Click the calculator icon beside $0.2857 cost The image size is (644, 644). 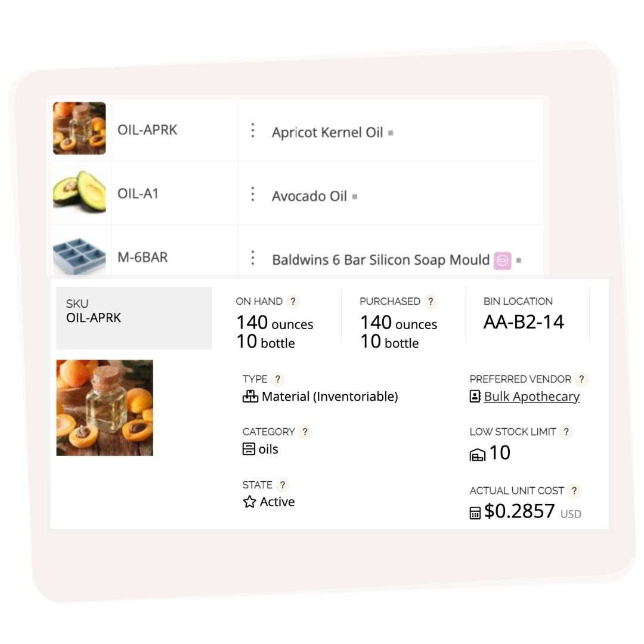[476, 511]
